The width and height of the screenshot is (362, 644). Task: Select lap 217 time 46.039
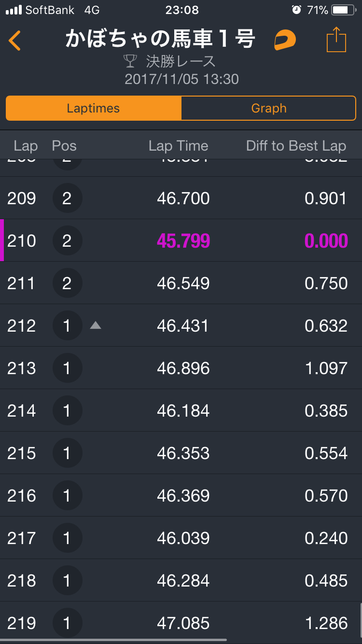183,538
